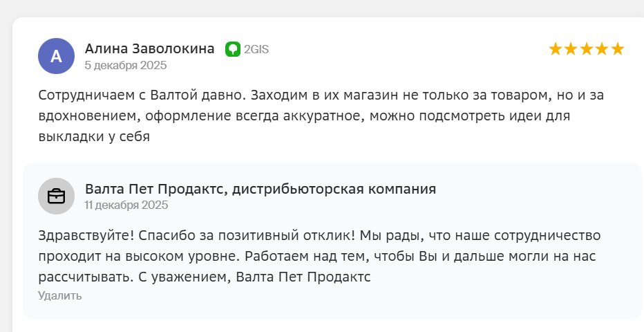The image size is (644, 332).
Task: Click the briefcase company avatar icon
Action: pyautogui.click(x=56, y=196)
